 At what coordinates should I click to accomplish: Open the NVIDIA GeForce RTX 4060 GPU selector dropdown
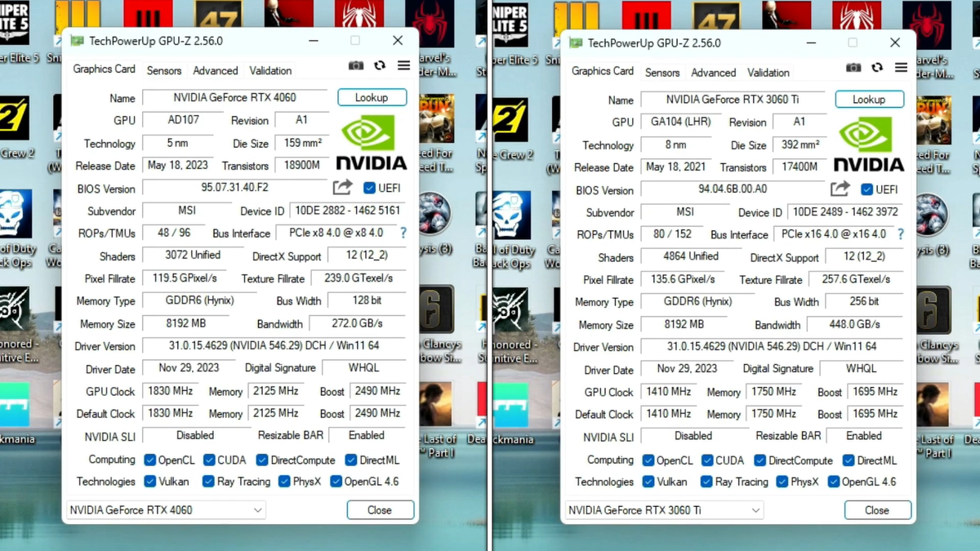pos(166,510)
